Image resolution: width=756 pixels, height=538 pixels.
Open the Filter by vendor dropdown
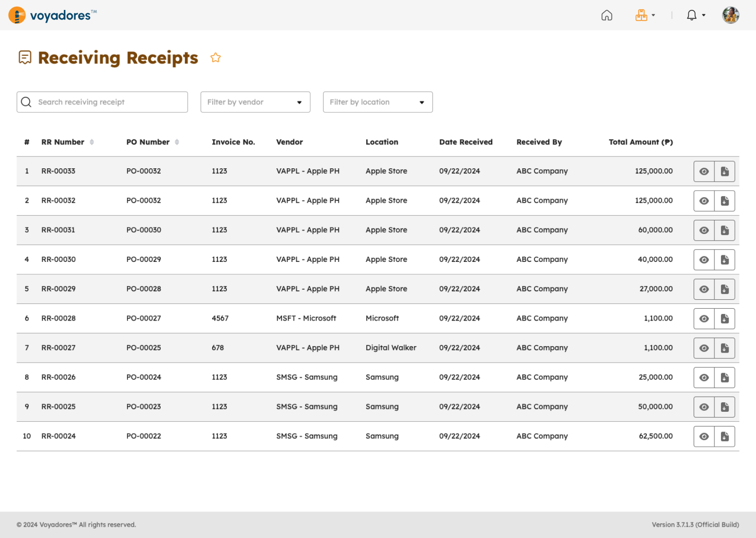(x=255, y=102)
